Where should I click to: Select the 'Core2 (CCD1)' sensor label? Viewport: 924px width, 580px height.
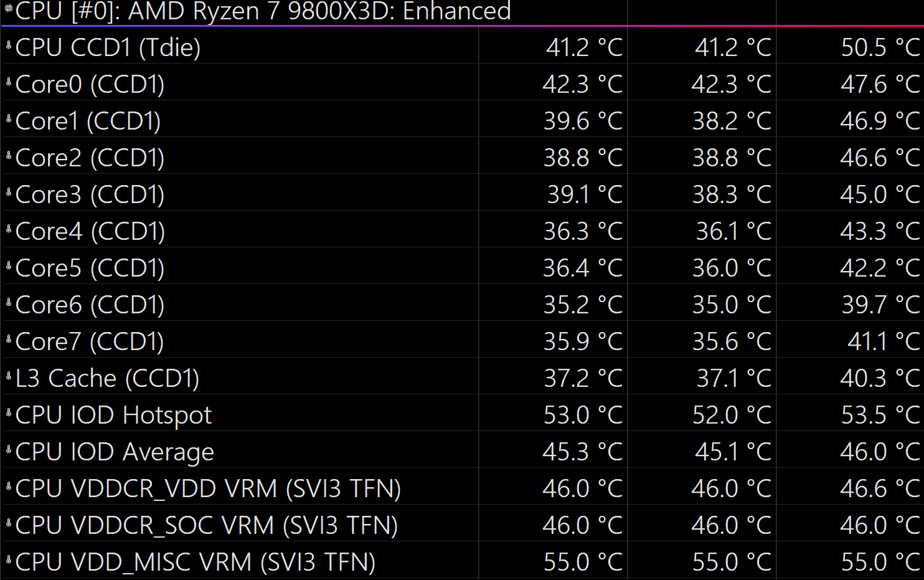click(x=90, y=158)
